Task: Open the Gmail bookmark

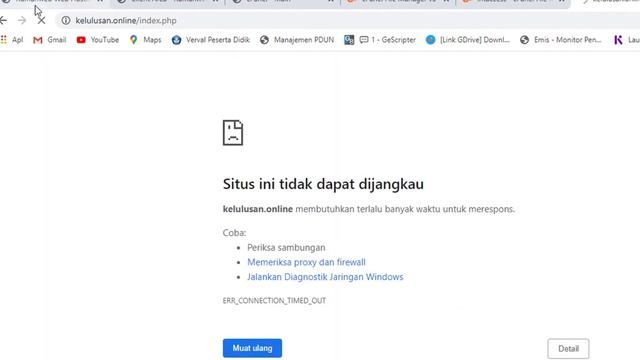Action: click(x=49, y=40)
